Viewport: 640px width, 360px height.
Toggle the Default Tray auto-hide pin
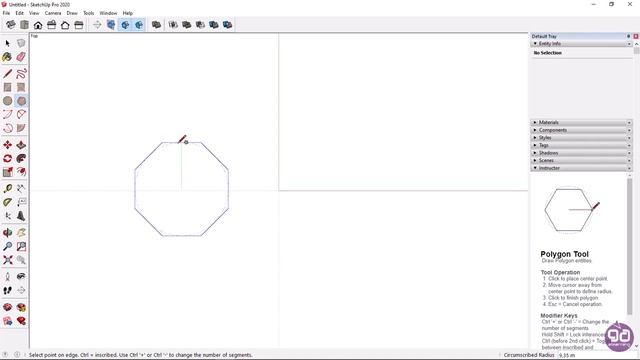tap(629, 36)
